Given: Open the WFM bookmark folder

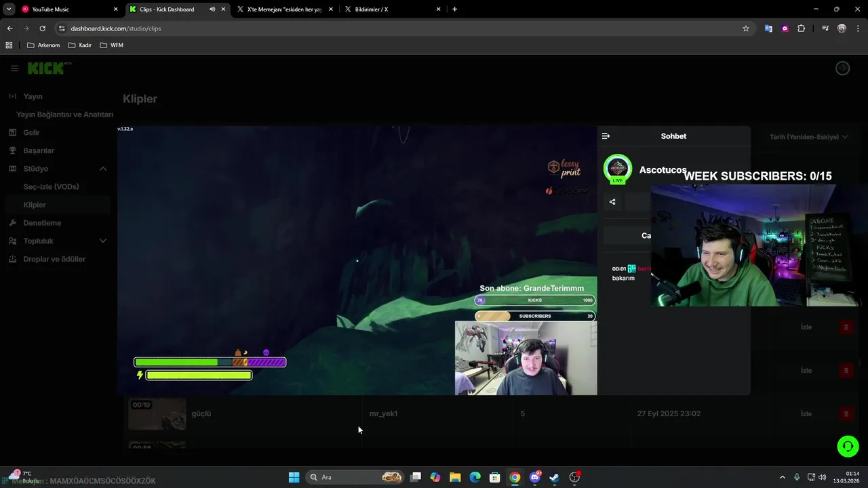Looking at the screenshot, I should [x=111, y=45].
